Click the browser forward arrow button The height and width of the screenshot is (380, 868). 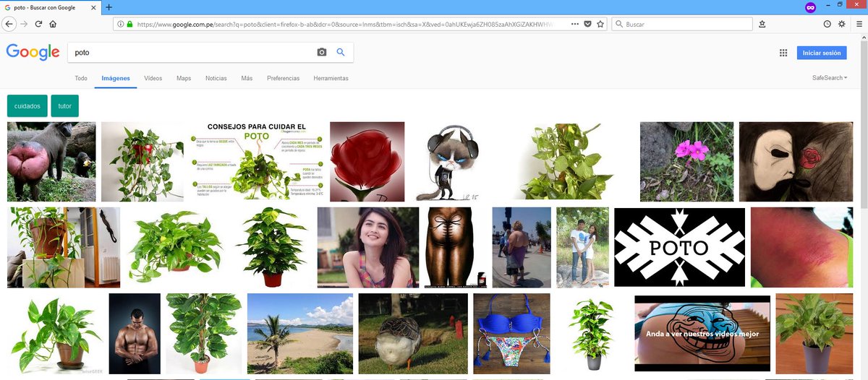click(x=25, y=24)
